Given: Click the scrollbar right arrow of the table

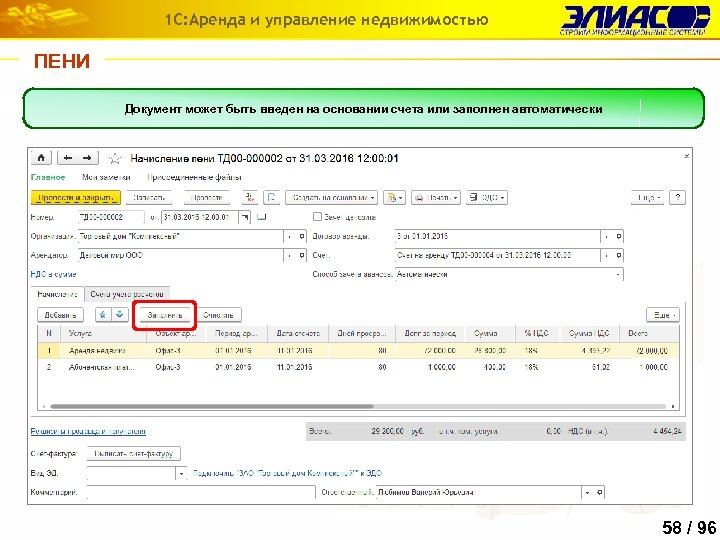Looking at the screenshot, I should point(673,406).
